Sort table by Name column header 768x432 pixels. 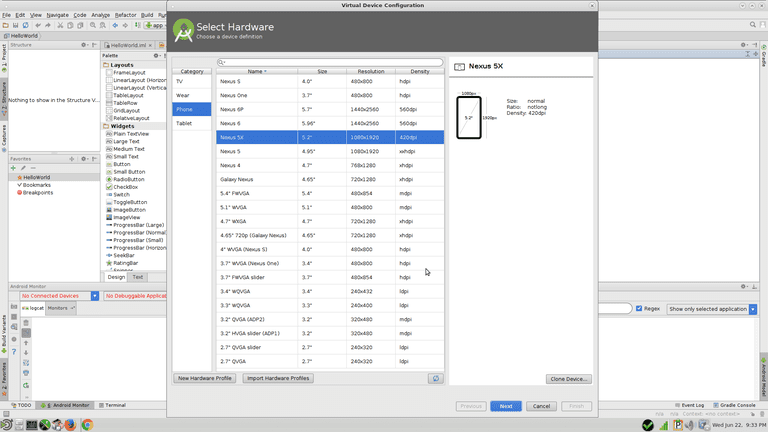coord(257,72)
